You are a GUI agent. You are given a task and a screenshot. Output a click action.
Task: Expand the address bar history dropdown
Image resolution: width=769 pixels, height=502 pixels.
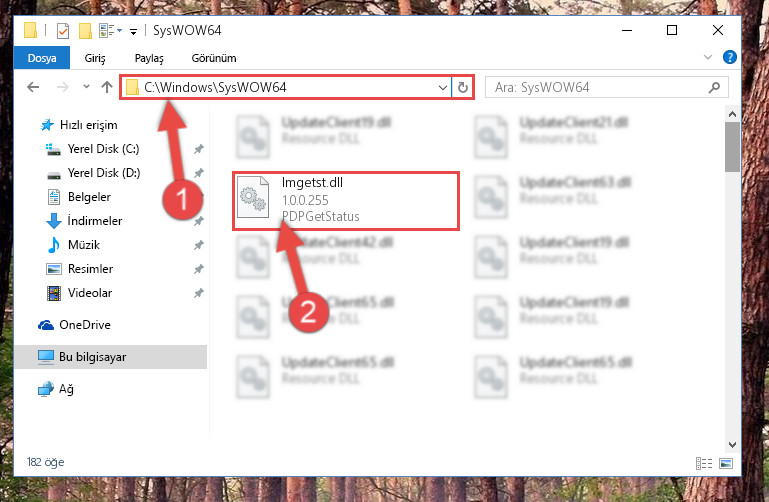442,88
